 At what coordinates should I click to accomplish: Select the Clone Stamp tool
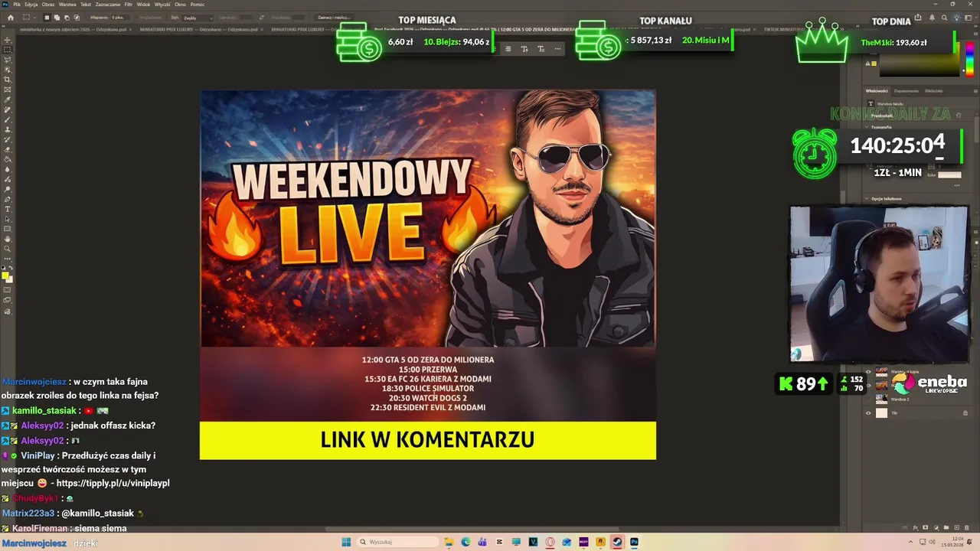coord(8,129)
